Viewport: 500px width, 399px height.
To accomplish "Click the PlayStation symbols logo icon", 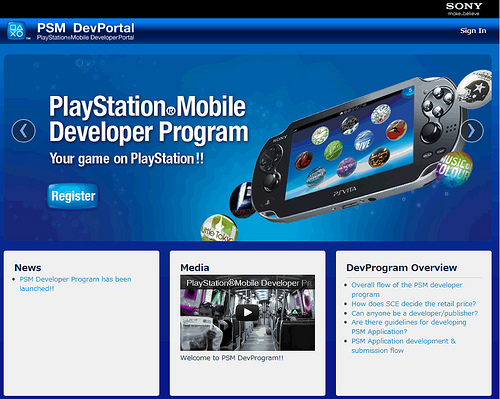I will tap(16, 30).
